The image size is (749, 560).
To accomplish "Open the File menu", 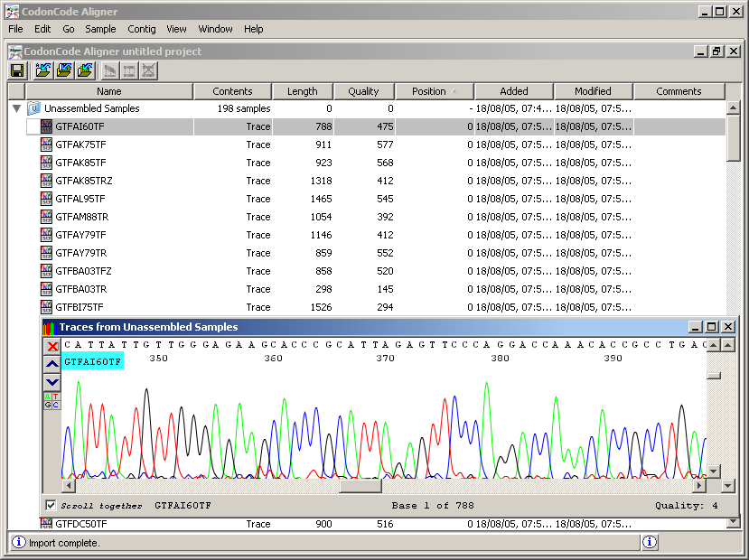I will (x=15, y=29).
